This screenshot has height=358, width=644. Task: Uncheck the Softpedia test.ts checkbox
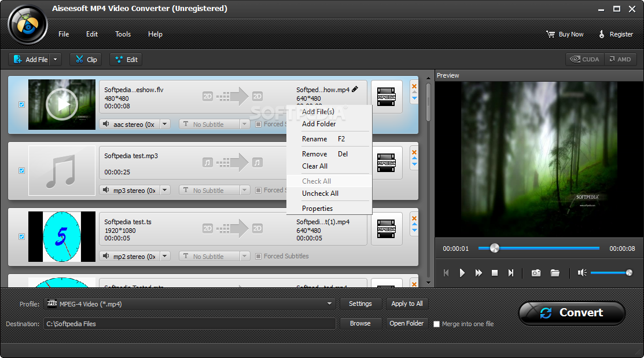pos(22,237)
